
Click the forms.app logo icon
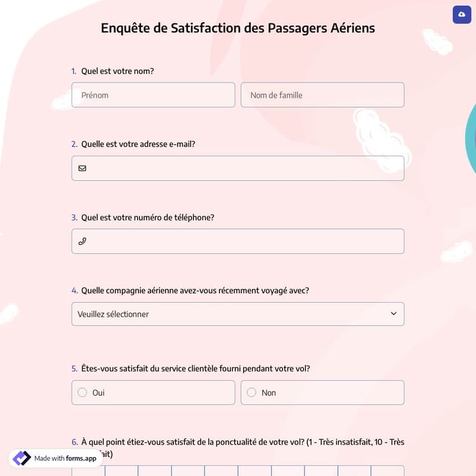click(22, 458)
